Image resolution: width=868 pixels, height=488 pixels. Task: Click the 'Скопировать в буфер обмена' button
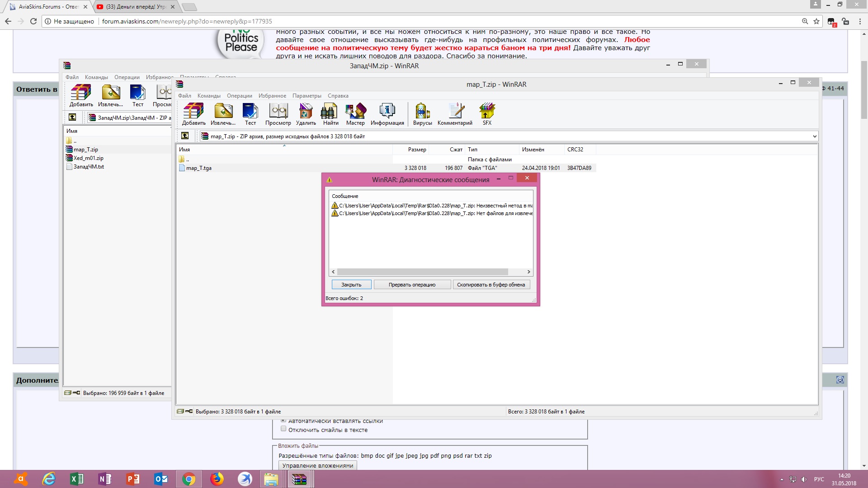(x=491, y=285)
